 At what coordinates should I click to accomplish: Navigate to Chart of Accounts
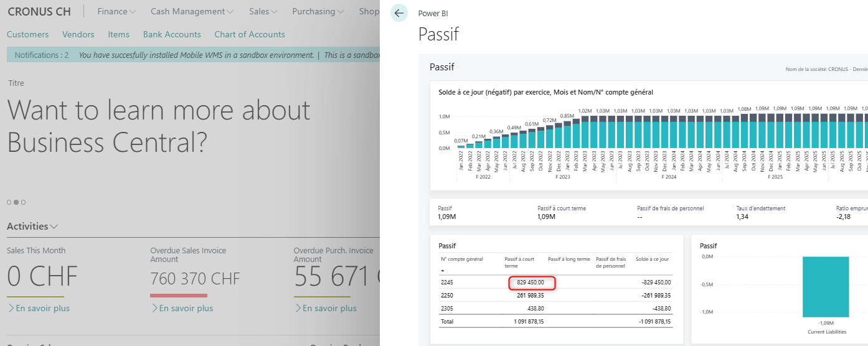pos(250,34)
